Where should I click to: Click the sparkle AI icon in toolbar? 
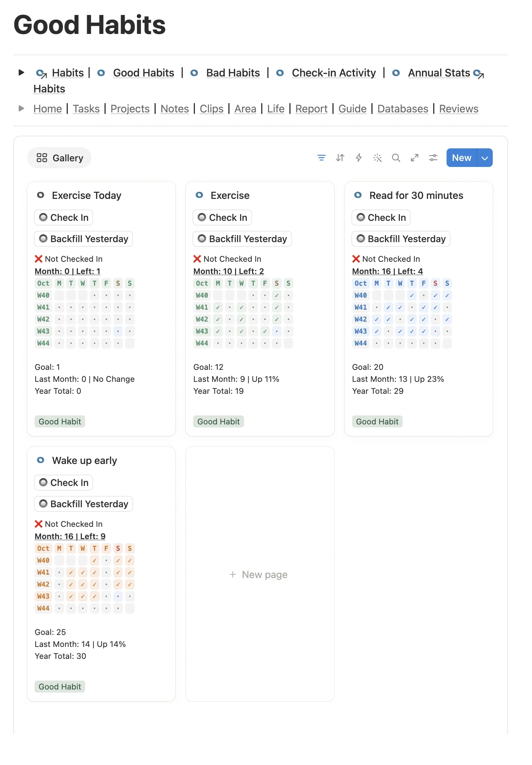coord(377,158)
